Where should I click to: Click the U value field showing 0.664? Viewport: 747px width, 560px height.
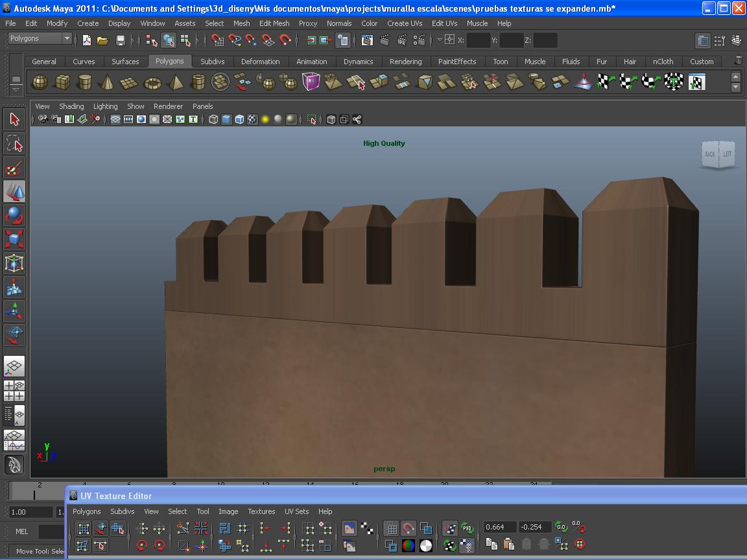click(x=499, y=527)
